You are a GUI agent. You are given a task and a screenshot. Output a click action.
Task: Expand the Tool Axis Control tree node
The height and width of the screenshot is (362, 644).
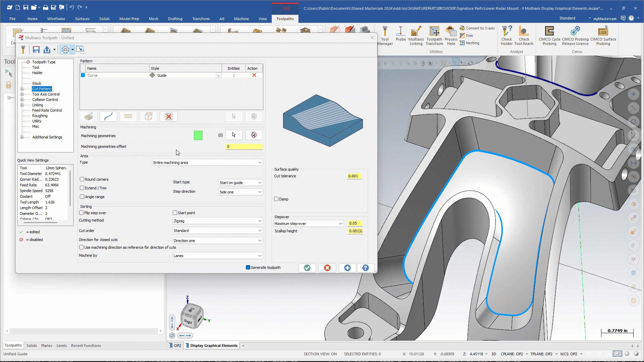pos(22,94)
